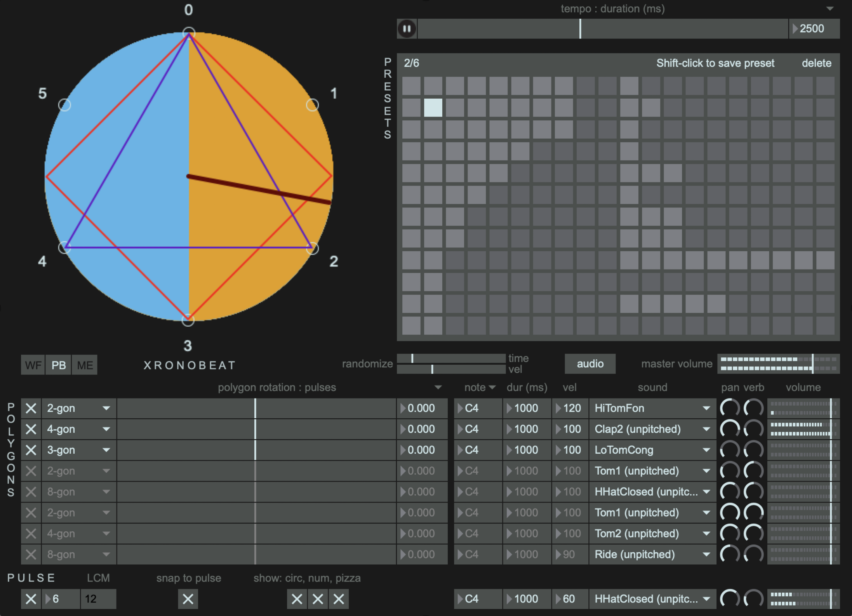Open the 8-gon polygon shape dropdown
This screenshot has height=616, width=852.
(107, 491)
